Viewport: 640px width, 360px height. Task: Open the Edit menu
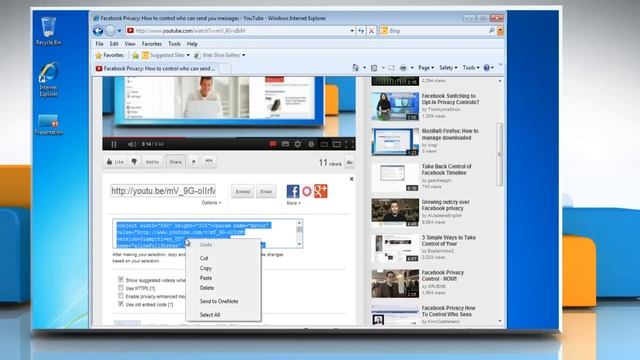[114, 44]
